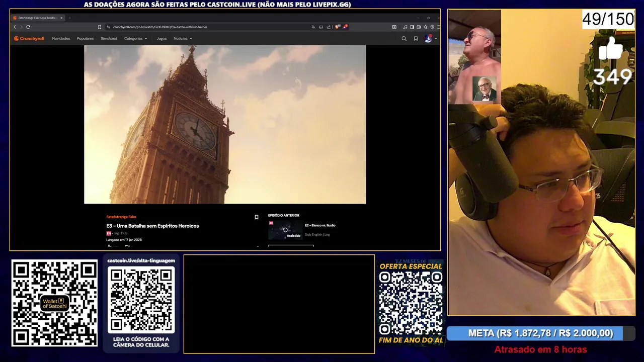Open the browser hamburger menu
This screenshot has width=644, height=362.
(x=438, y=27)
